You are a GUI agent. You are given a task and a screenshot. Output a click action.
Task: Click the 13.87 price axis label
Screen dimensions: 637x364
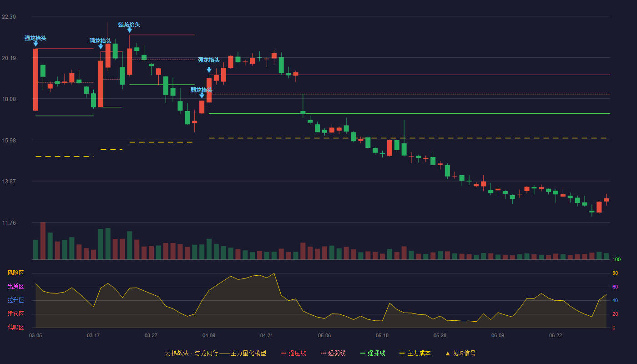point(9,182)
